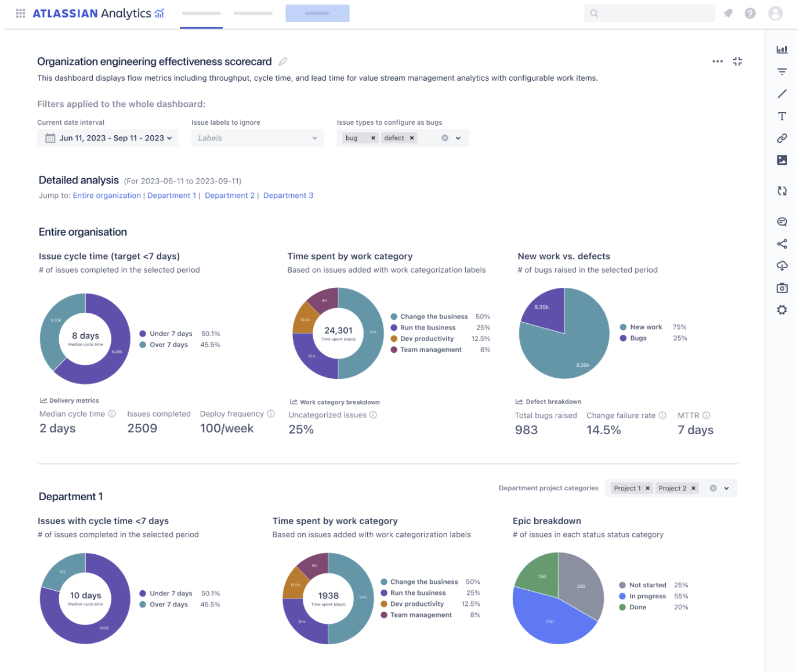
Task: Expand the issue labels to ignore dropdown
Action: click(314, 138)
